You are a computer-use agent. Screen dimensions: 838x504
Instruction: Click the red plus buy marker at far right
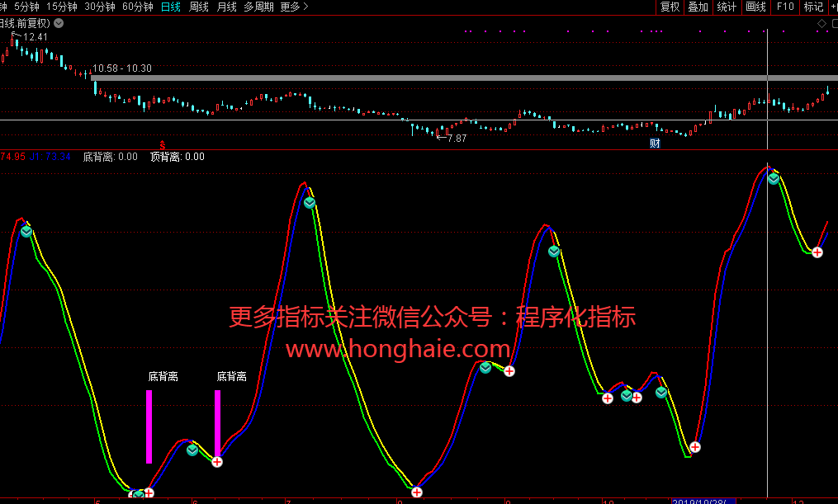(817, 252)
